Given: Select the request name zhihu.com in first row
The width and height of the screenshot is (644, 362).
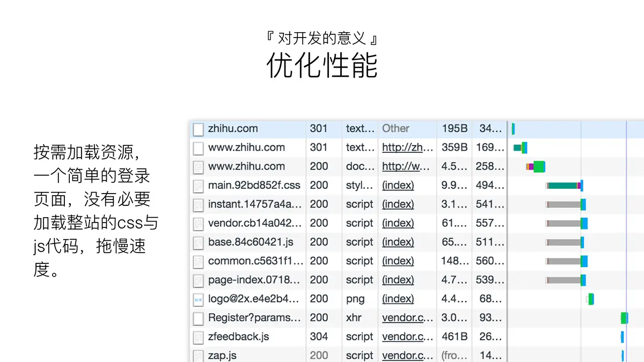Looking at the screenshot, I should click(233, 128).
